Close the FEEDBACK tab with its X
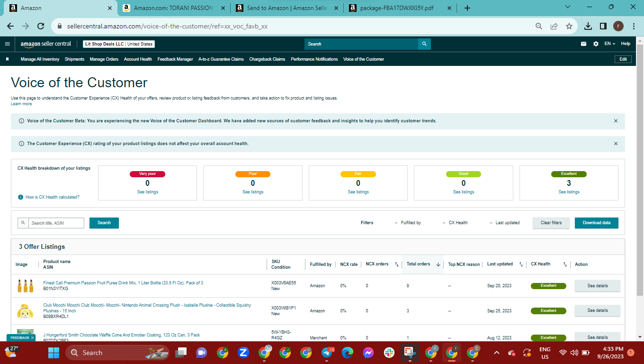 pos(32,338)
